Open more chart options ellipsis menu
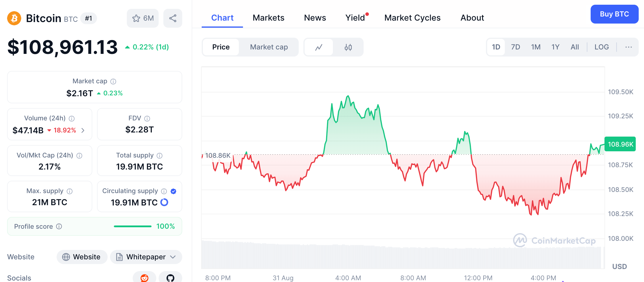Image resolution: width=644 pixels, height=282 pixels. (x=628, y=47)
